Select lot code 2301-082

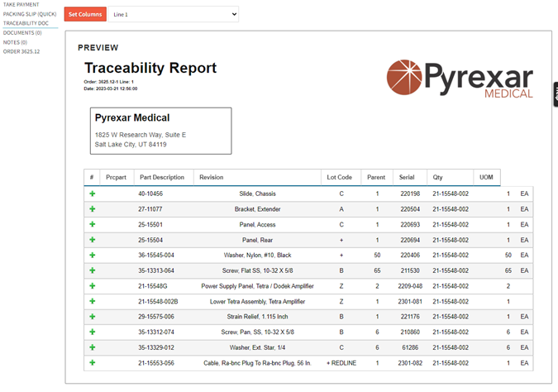(410, 363)
